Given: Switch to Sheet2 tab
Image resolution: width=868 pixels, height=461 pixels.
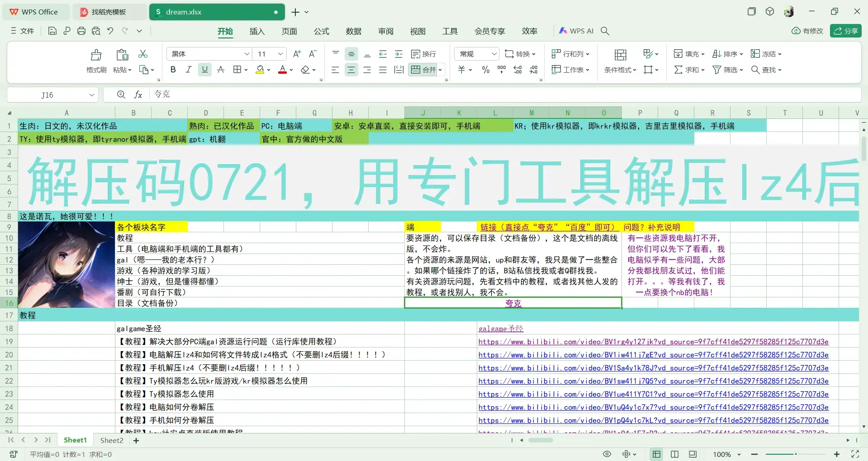Looking at the screenshot, I should (112, 440).
